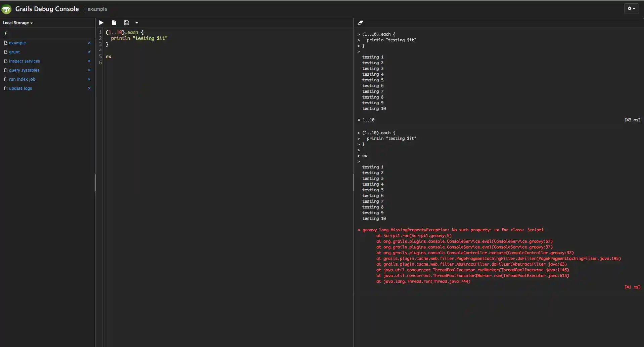Image resolution: width=644 pixels, height=347 pixels.
Task: Open the 'grunt' saved script
Action: click(x=14, y=52)
